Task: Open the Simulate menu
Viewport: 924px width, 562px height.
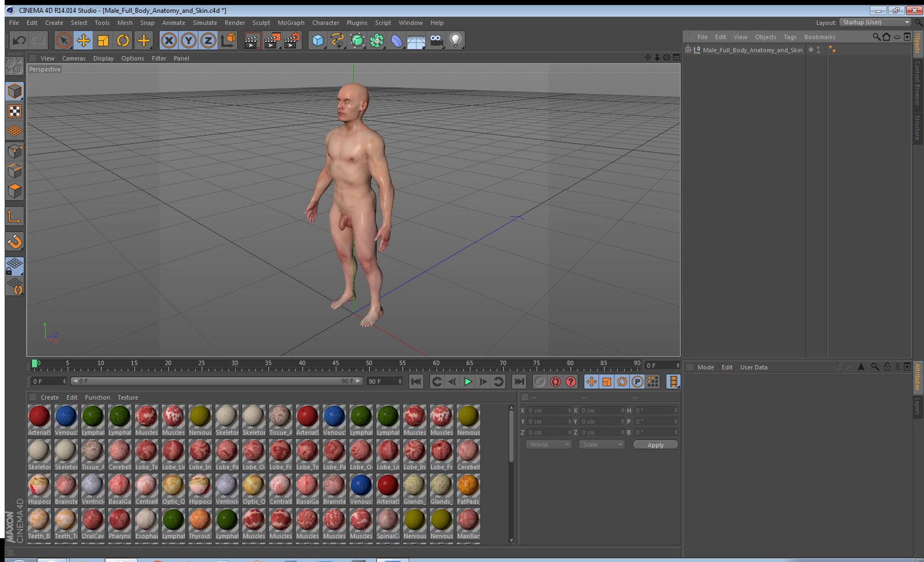Action: 205,23
